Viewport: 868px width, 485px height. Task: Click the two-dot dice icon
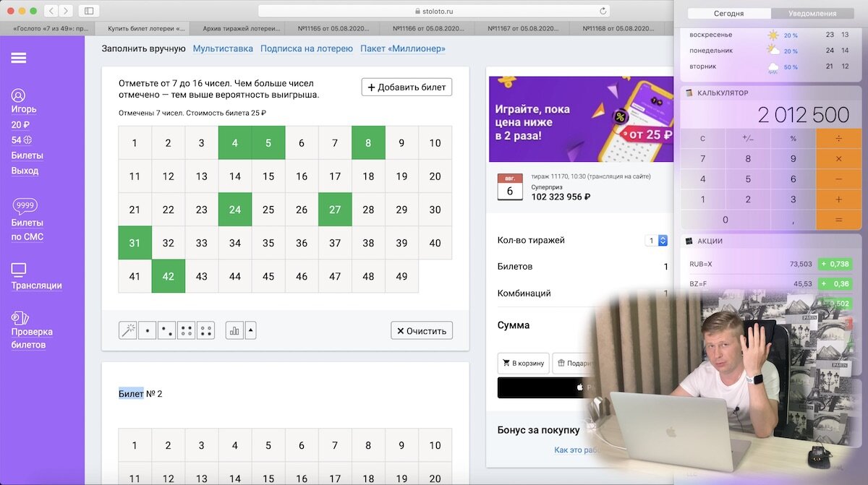point(167,330)
